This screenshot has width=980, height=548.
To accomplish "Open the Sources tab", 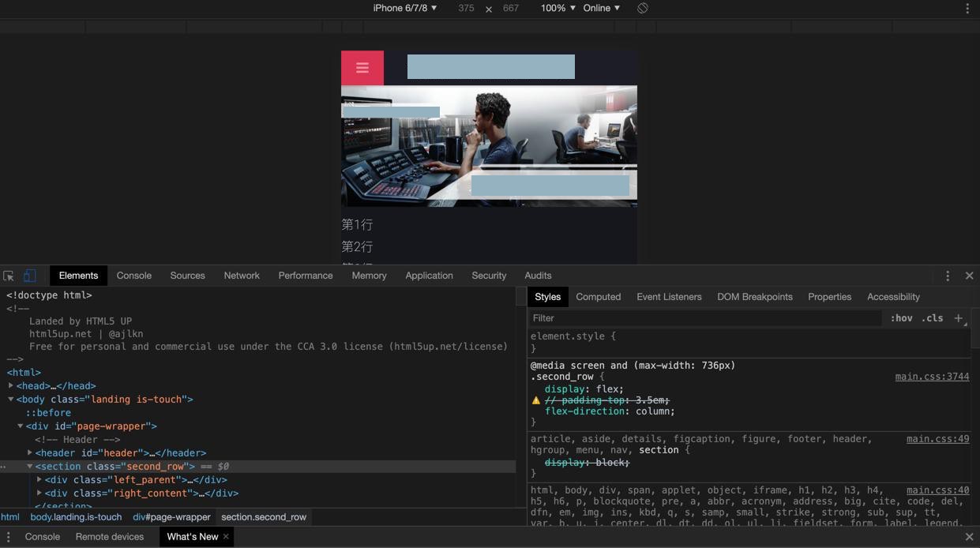I will [187, 276].
